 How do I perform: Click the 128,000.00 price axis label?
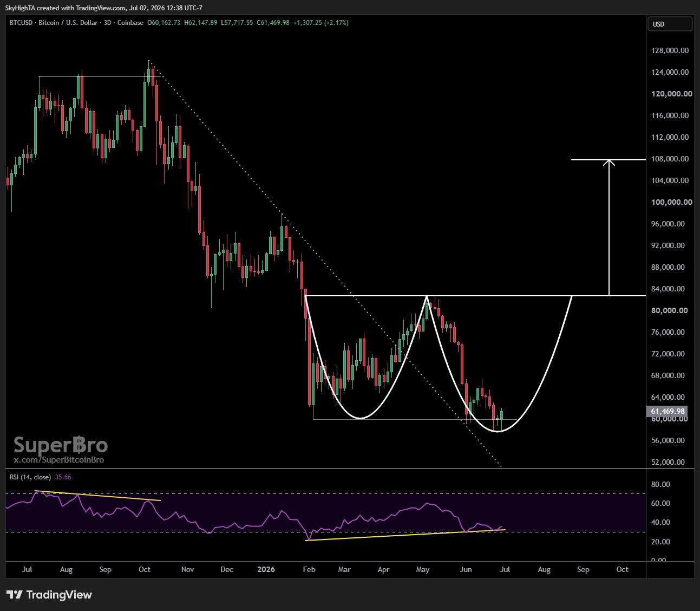pos(670,50)
